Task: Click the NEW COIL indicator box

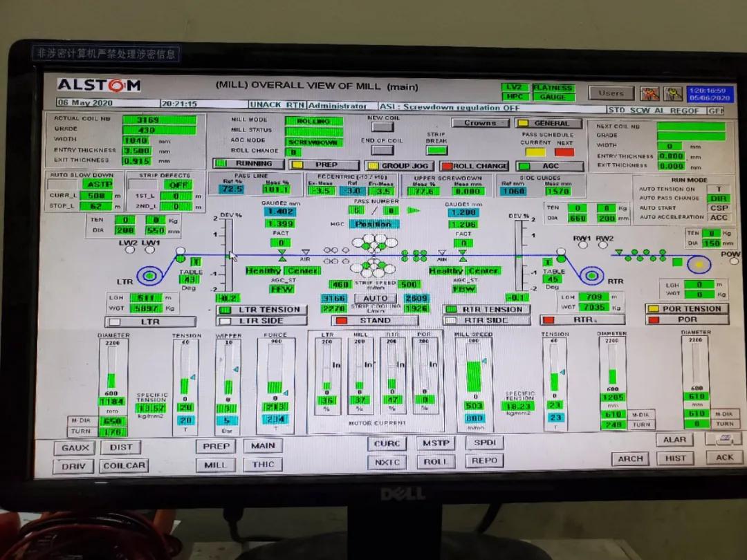Action: pyautogui.click(x=382, y=127)
